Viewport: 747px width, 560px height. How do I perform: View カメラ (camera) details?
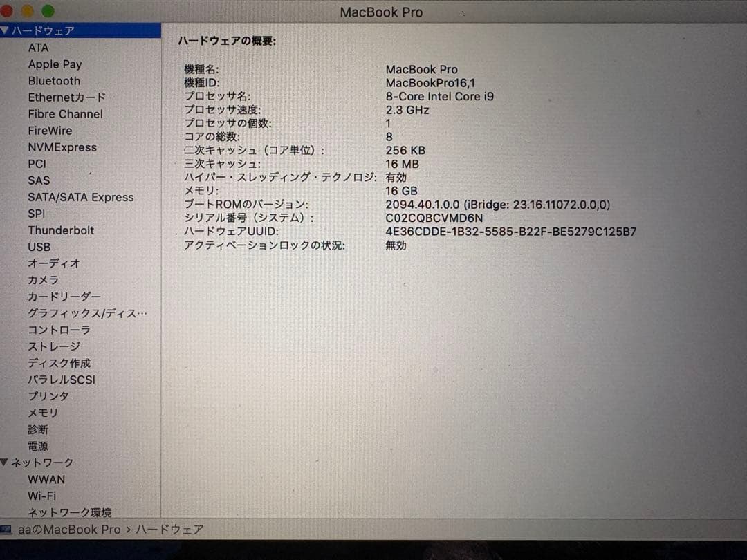coord(44,280)
